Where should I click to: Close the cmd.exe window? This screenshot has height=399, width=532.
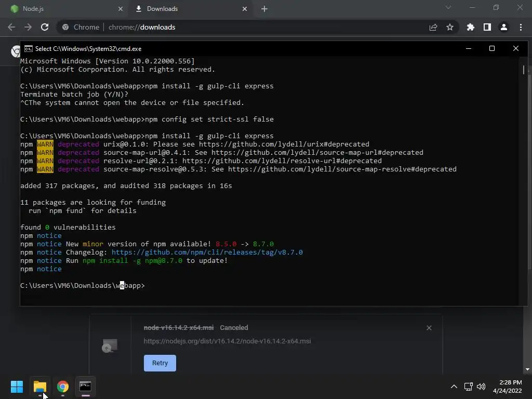pos(516,48)
